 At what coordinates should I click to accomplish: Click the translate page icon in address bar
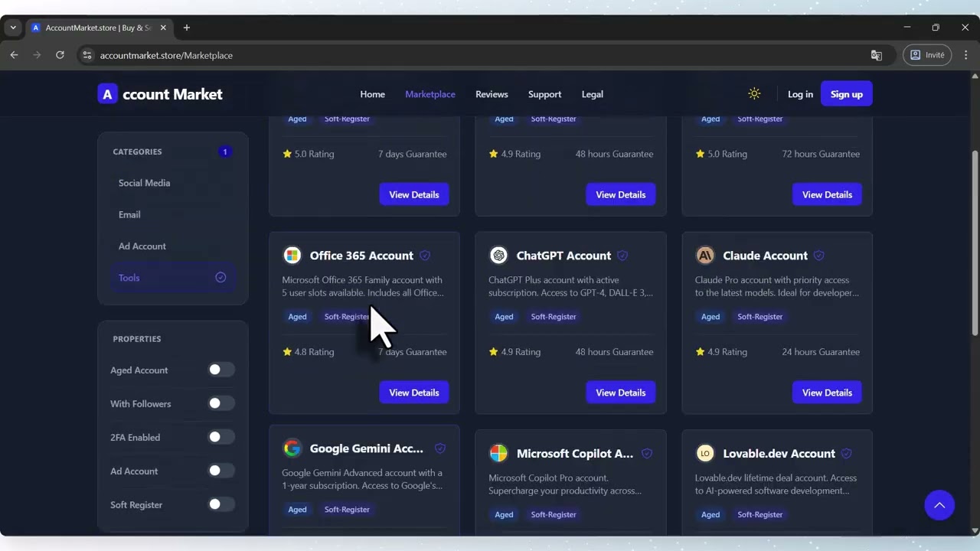pos(877,55)
